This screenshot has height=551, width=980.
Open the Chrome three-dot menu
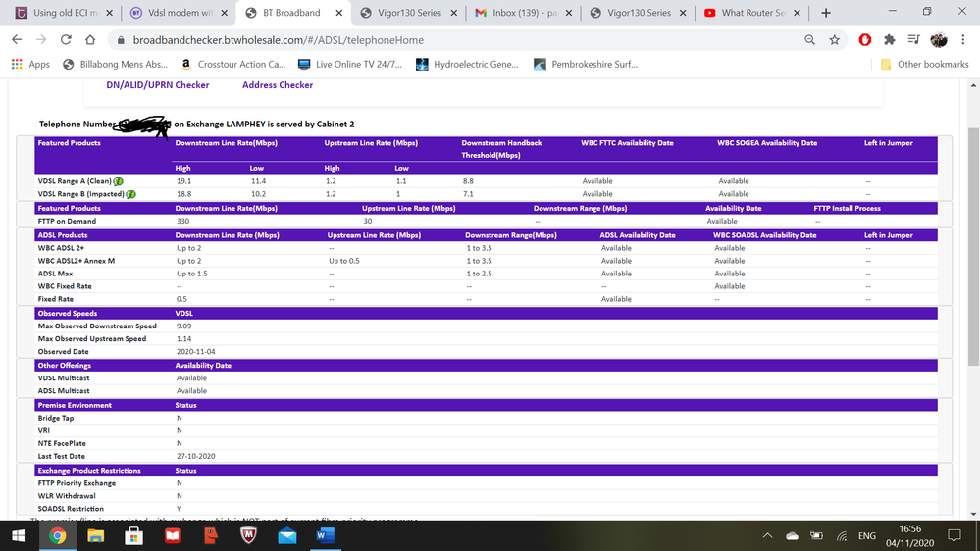[964, 40]
